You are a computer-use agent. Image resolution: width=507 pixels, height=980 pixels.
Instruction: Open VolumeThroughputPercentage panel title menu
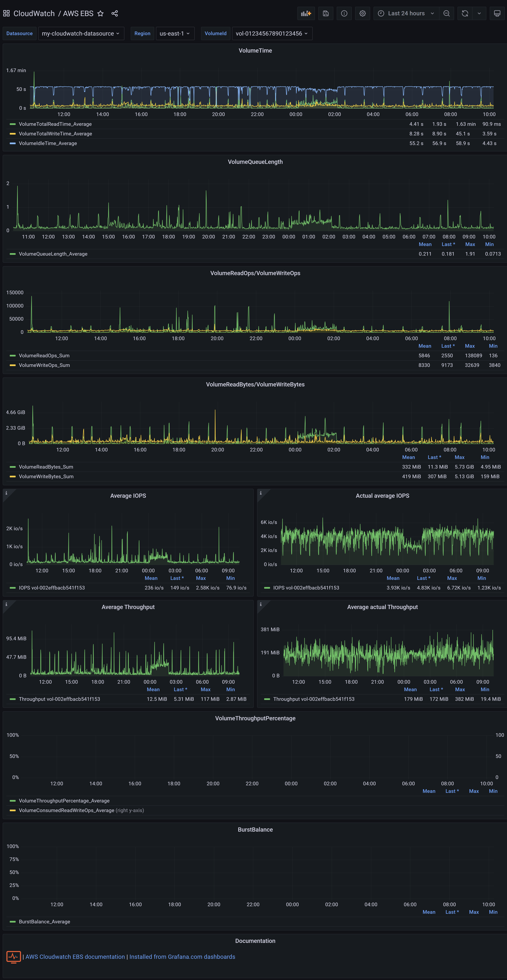pos(255,718)
